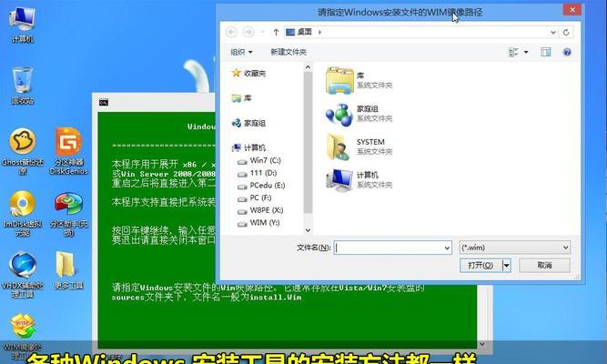Go forward in the file dialog
This screenshot has width=607, height=364.
coord(248,32)
